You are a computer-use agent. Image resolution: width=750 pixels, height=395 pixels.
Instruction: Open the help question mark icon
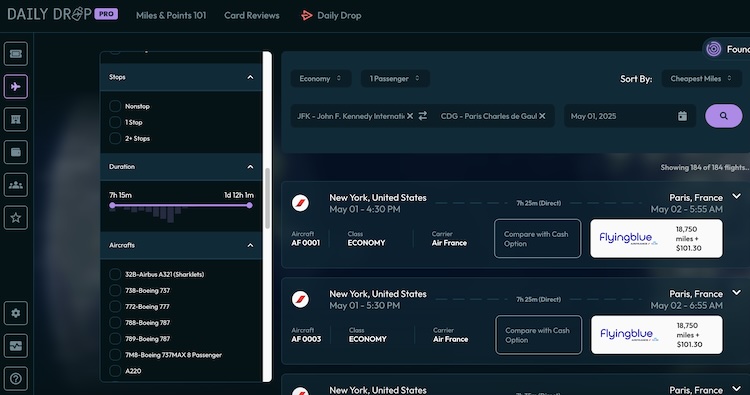click(16, 379)
